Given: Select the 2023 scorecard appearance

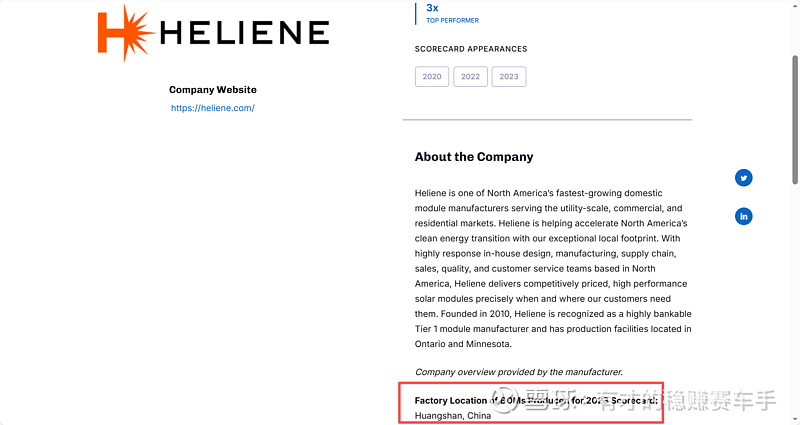Looking at the screenshot, I should 509,77.
